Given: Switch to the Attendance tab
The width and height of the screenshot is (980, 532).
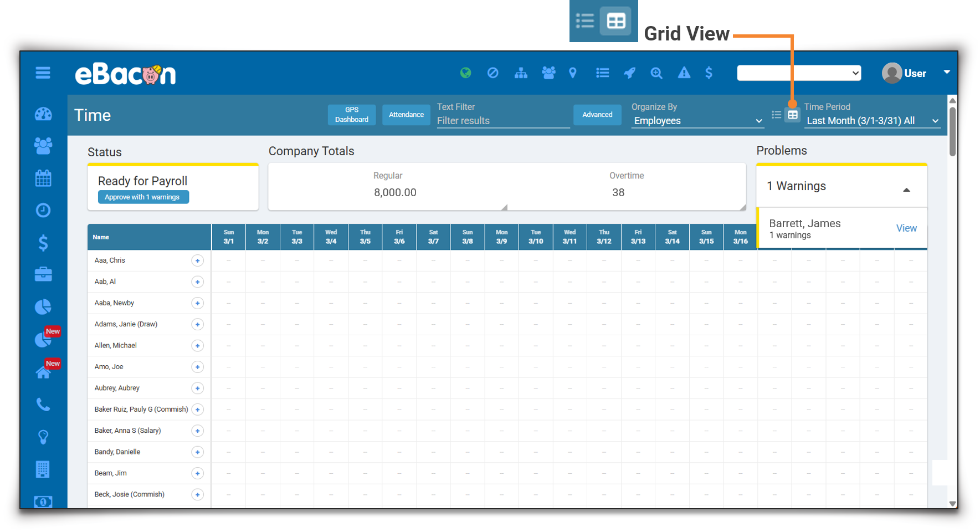Looking at the screenshot, I should point(406,115).
